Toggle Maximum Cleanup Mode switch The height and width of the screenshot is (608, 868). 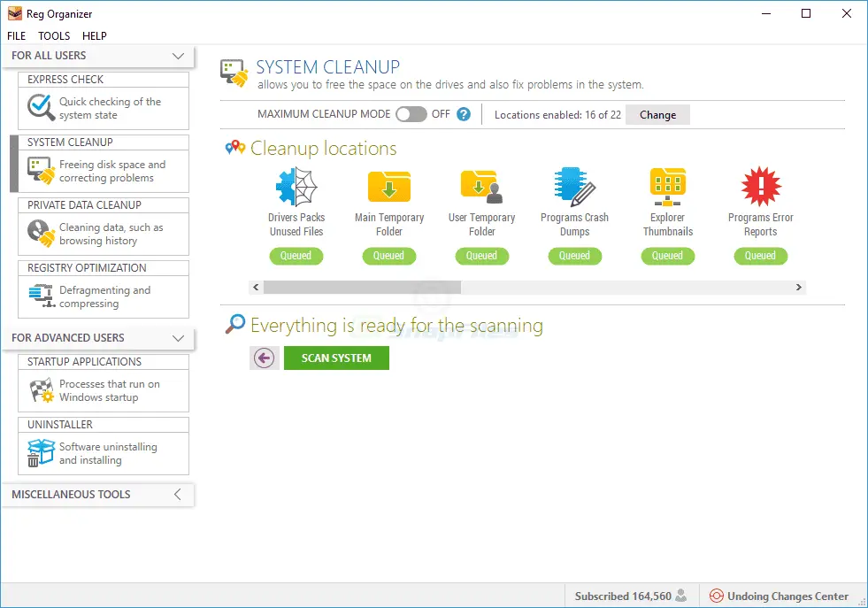[411, 115]
